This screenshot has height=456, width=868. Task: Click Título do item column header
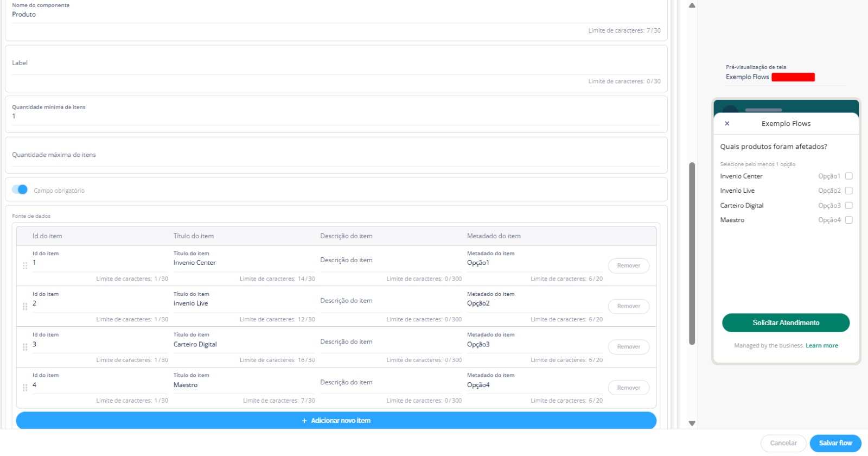[194, 236]
